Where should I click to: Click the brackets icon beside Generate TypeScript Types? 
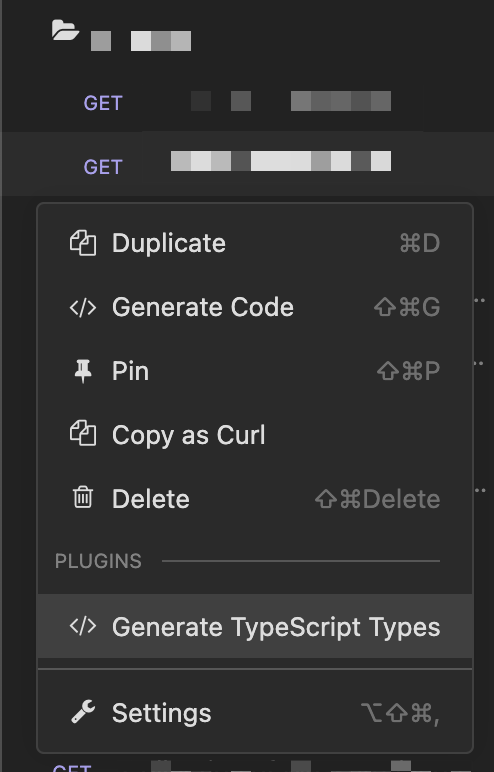click(83, 626)
